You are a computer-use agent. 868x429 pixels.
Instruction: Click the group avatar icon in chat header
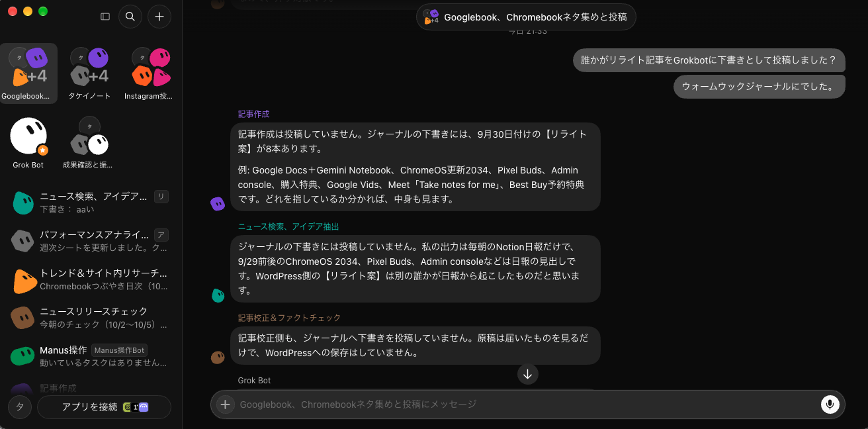tap(431, 17)
